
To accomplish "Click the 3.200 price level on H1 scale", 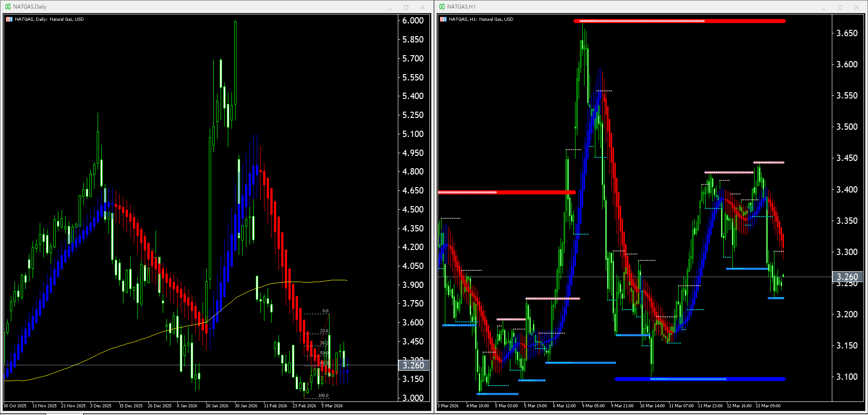I will click(847, 314).
